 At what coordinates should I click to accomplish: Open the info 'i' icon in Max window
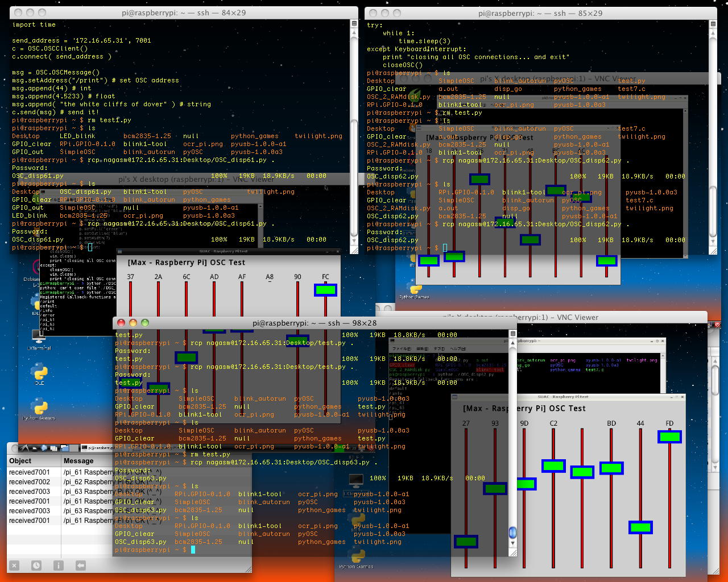pos(58,566)
